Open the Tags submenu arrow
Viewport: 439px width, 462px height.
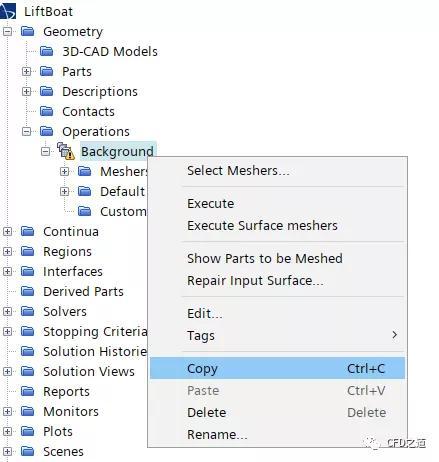[x=395, y=335]
